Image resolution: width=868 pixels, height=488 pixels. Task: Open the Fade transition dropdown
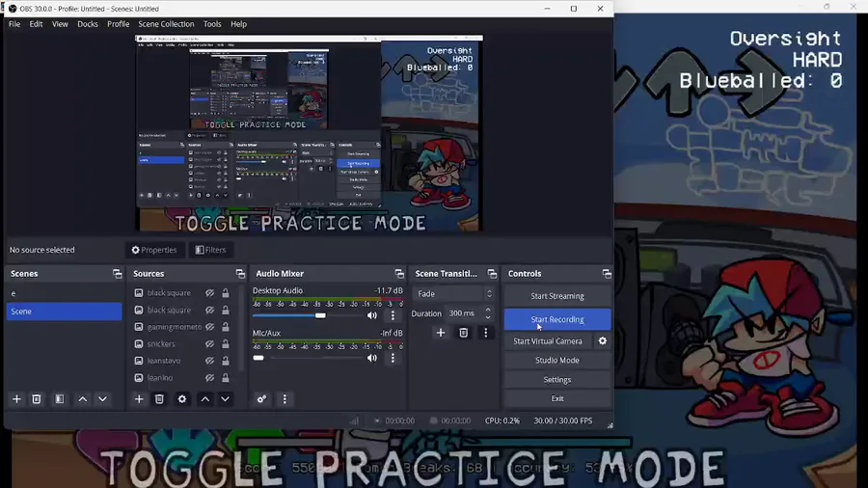point(453,294)
